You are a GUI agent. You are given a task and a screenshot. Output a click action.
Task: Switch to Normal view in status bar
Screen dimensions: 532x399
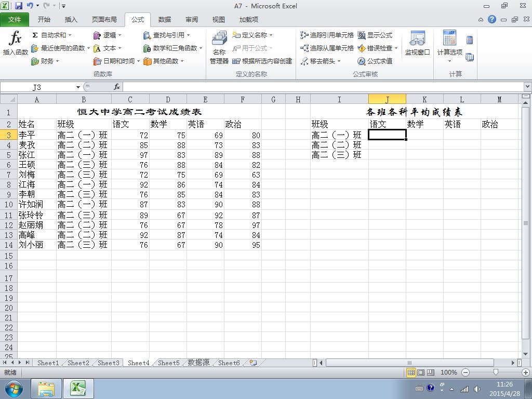[411, 373]
